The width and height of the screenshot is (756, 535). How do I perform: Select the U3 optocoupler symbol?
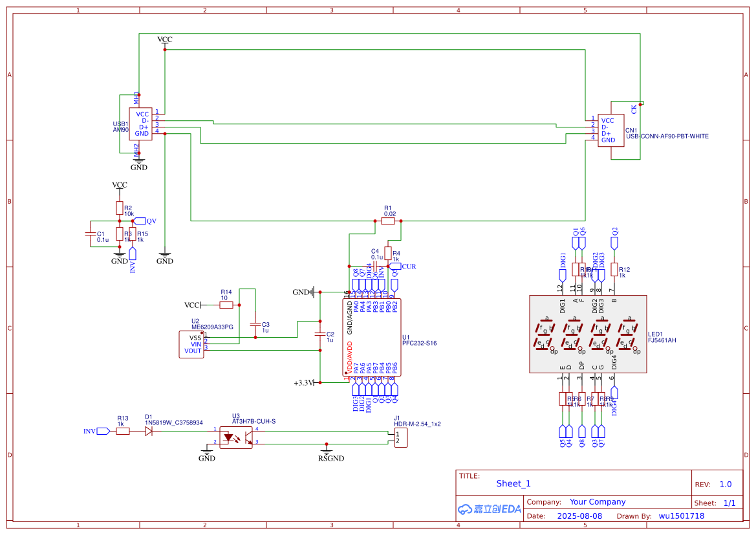click(x=236, y=437)
